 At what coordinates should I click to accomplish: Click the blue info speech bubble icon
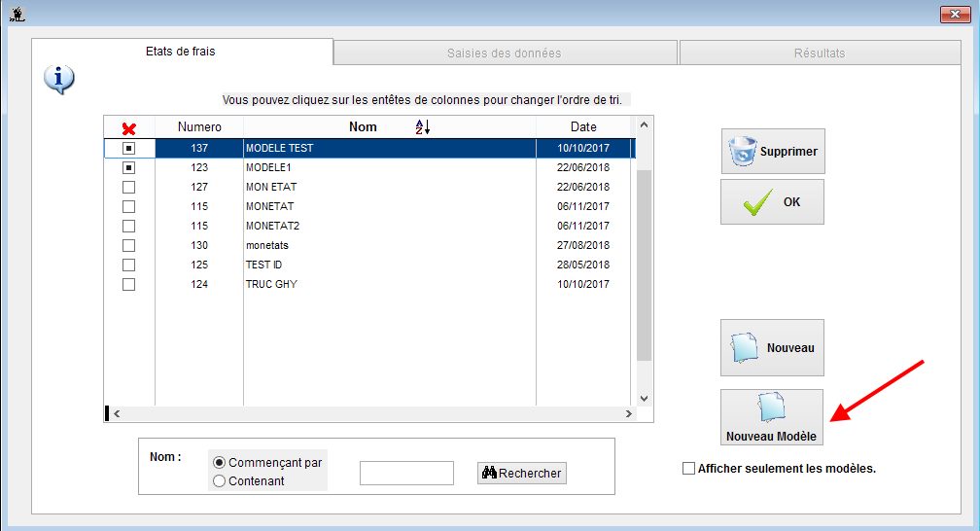tap(58, 79)
